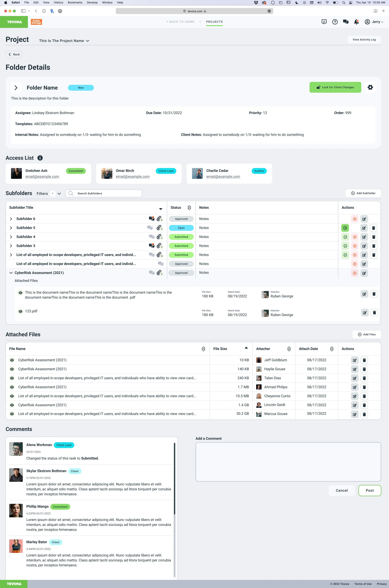The height and width of the screenshot is (588, 389).
Task: Preview the 123.pdf file via the eye icon
Action: pos(21,311)
